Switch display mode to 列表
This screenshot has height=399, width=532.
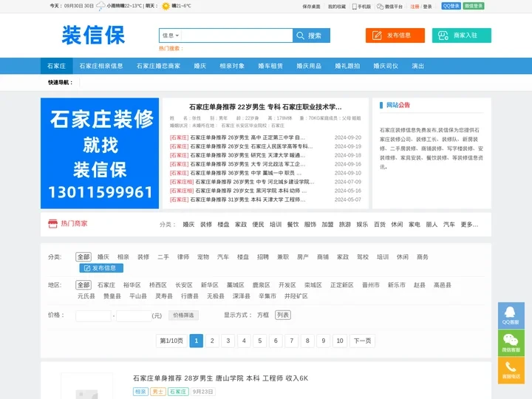click(282, 315)
